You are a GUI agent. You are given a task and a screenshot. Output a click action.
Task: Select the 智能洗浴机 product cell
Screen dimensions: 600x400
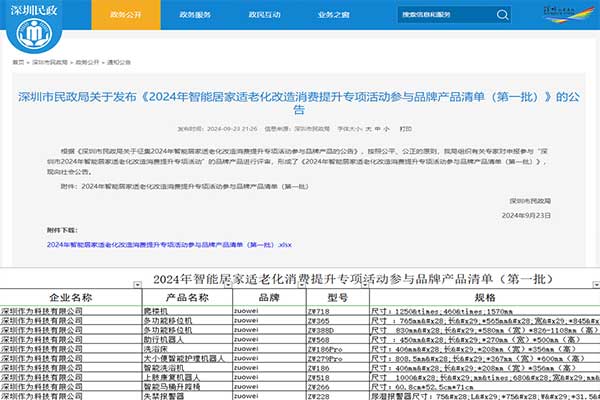click(187, 368)
